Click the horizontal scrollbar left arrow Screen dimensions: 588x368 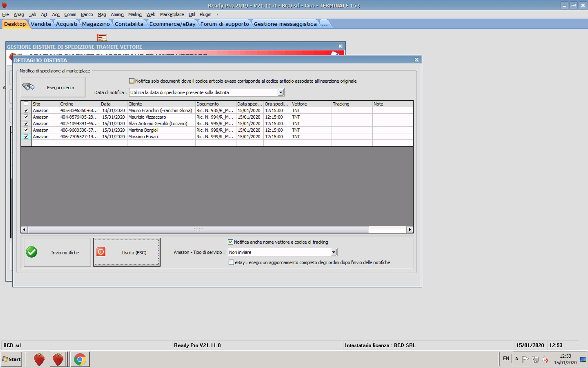24,229
